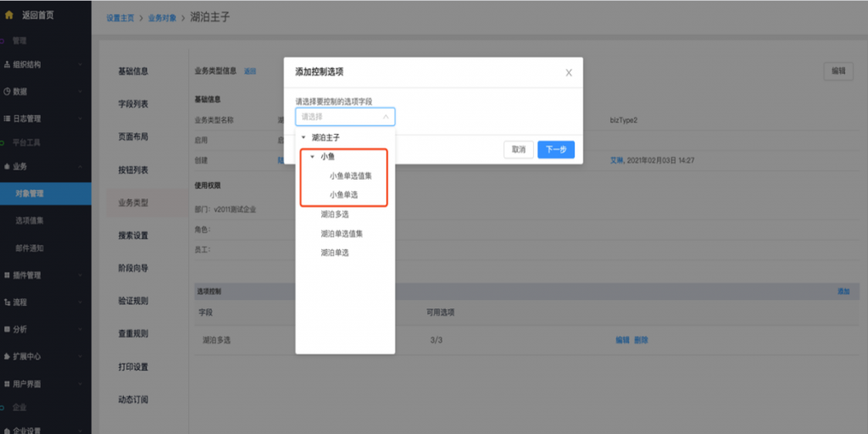This screenshot has width=868, height=434.
Task: Click the 扩展中心 sidebar icon
Action: pyautogui.click(x=7, y=356)
